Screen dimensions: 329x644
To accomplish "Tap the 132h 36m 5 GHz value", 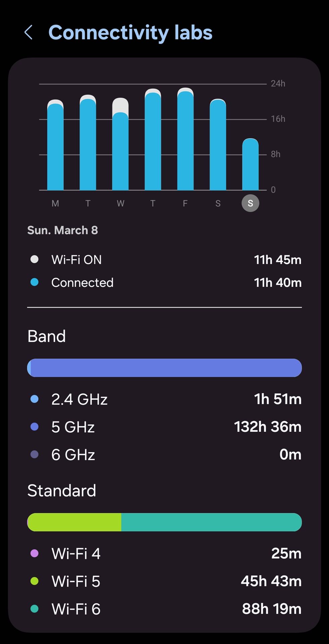I will [268, 427].
